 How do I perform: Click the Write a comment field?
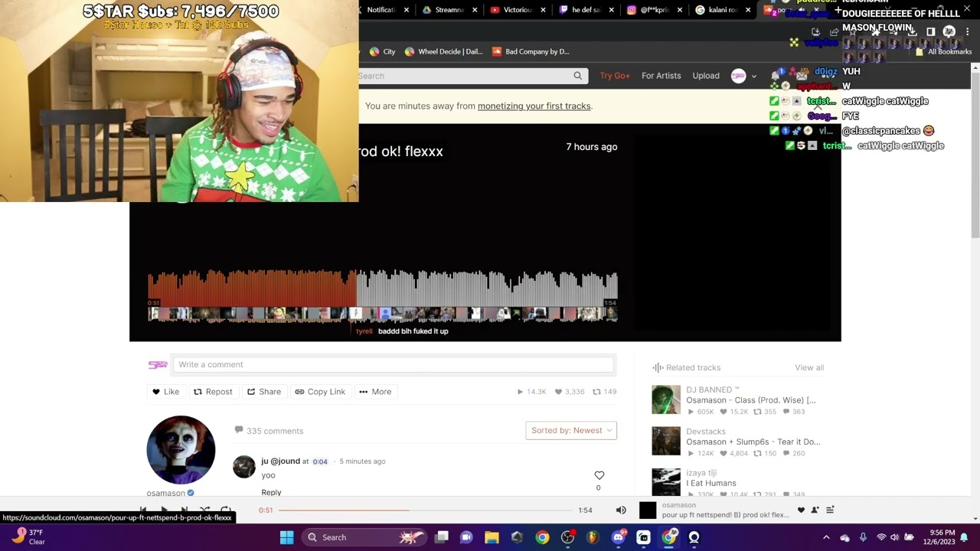[393, 365]
